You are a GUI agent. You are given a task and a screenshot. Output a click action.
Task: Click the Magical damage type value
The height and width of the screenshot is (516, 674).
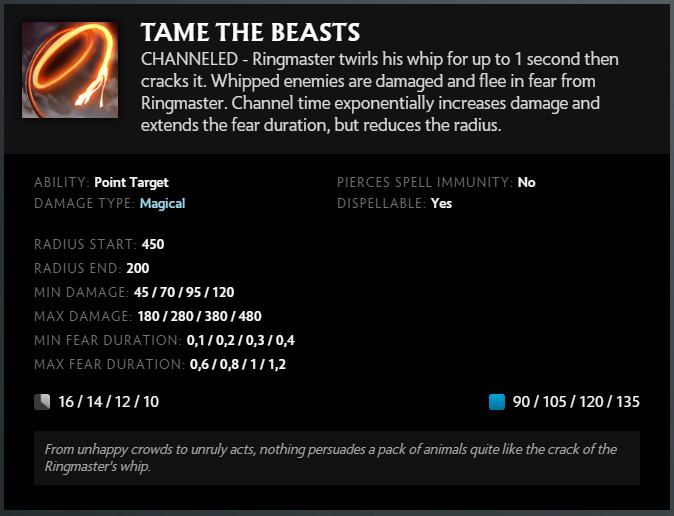162,203
